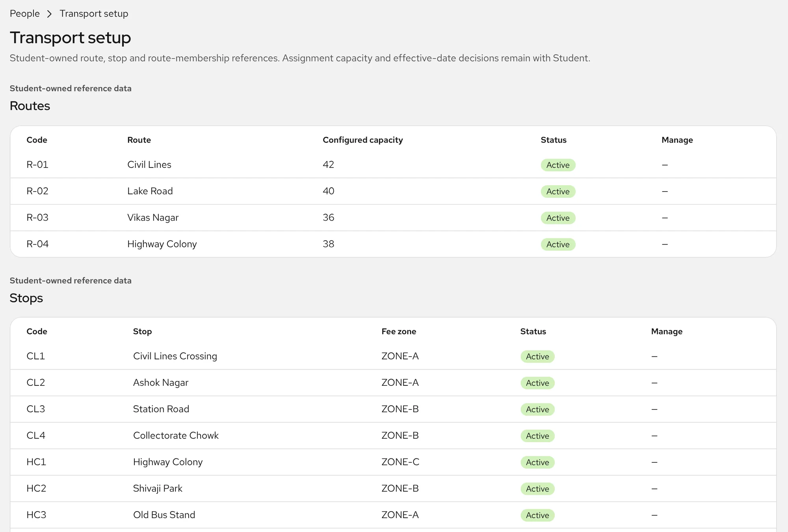
Task: Click the breadcrumb chevron separator icon
Action: pyautogui.click(x=49, y=14)
